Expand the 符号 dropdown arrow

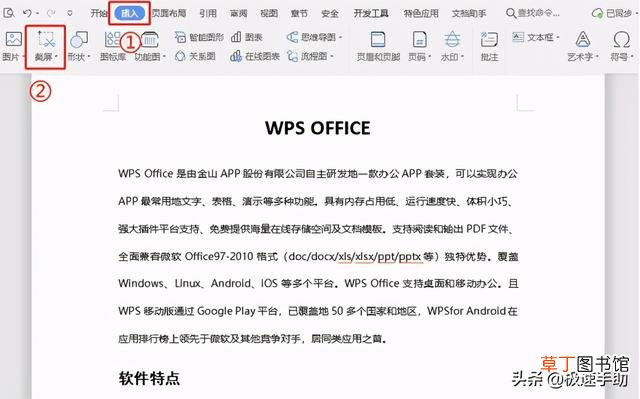pos(632,57)
